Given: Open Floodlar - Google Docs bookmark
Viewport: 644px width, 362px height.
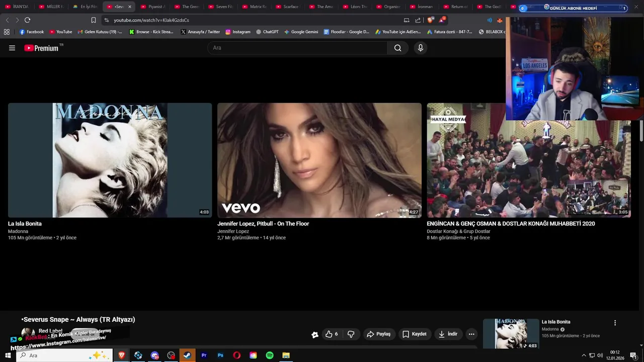Looking at the screenshot, I should pos(346,32).
